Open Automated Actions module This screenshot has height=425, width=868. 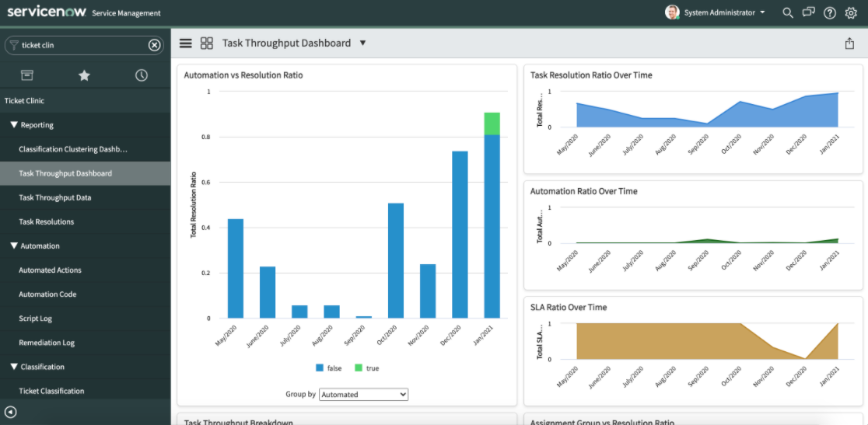pos(50,270)
